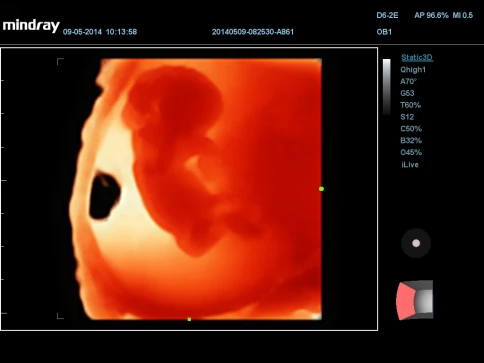The width and height of the screenshot is (484, 363).
Task: Select the G53 gain value
Action: [407, 93]
